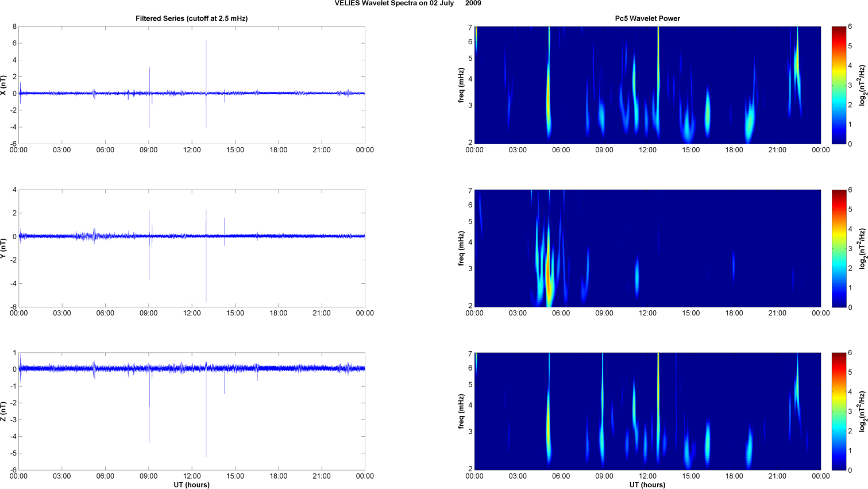Click the top wavelet power spectrogram for X

click(647, 85)
